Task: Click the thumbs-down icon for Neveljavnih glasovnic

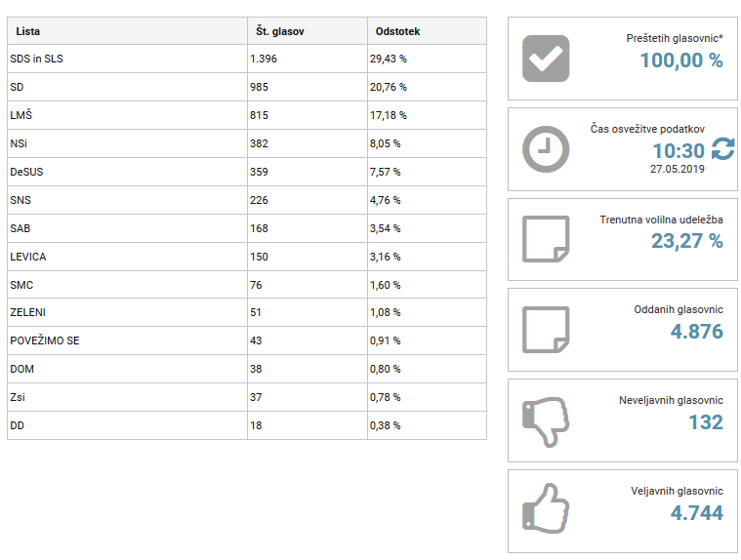Action: 546,421
